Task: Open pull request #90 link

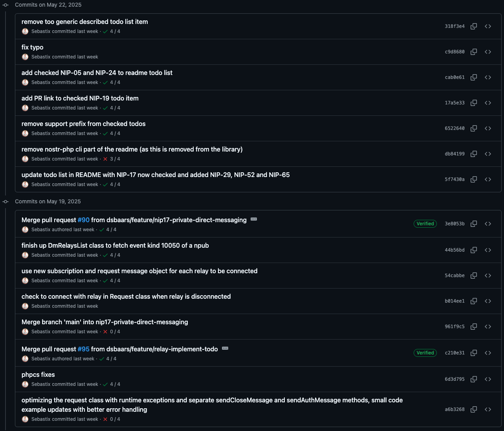Action: (84, 220)
